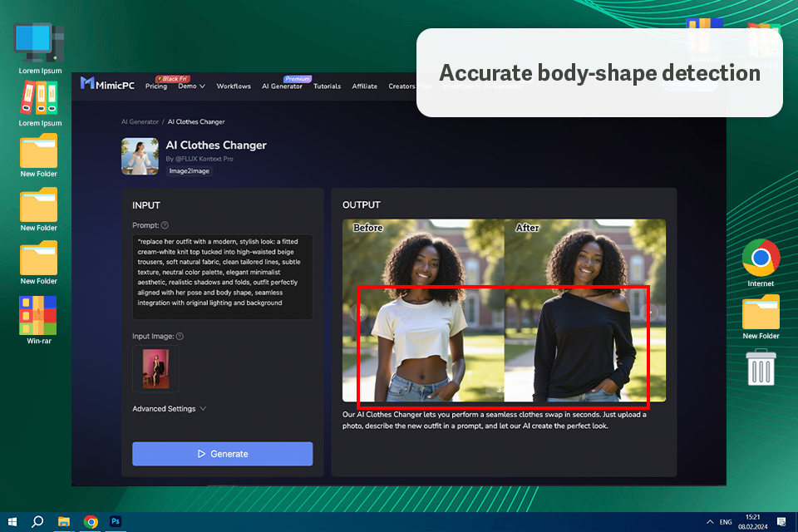Click the After image in output

(584, 311)
